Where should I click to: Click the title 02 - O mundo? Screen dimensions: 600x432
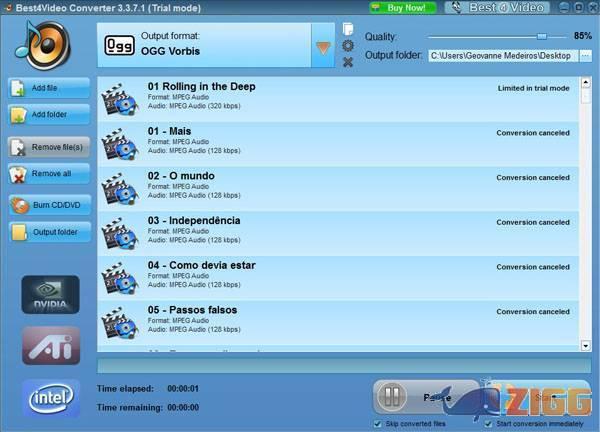click(181, 176)
